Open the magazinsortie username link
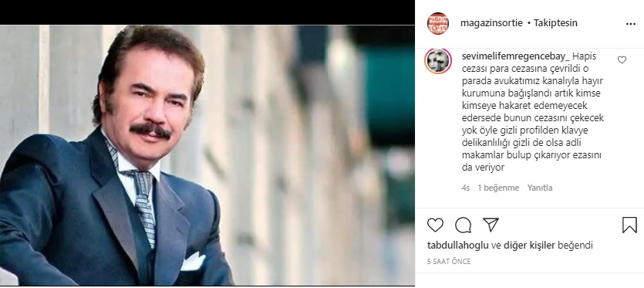 [x=491, y=23]
